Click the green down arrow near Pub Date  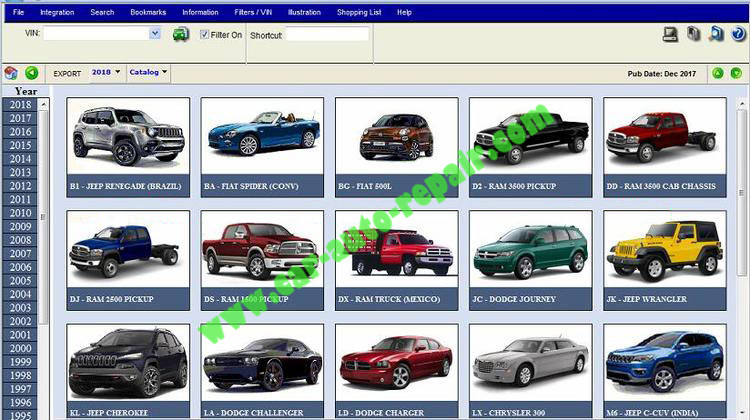point(736,73)
